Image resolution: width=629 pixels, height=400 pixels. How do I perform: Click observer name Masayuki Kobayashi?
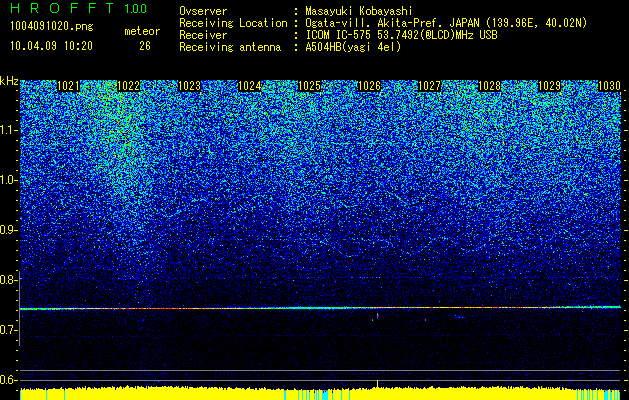[x=359, y=11]
